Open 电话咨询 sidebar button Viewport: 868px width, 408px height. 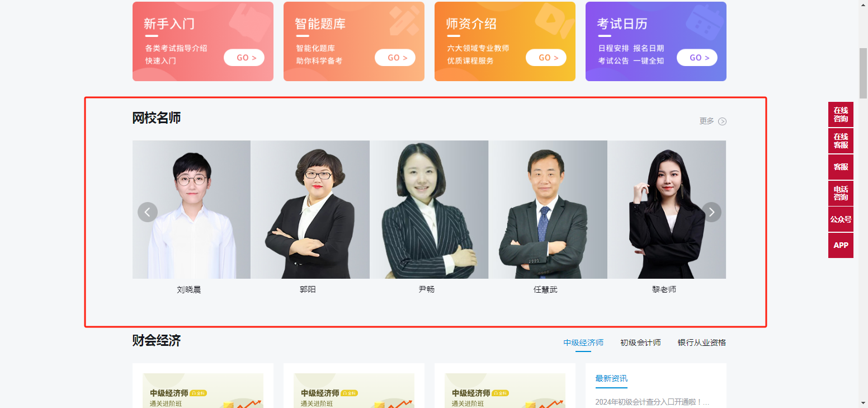point(841,193)
